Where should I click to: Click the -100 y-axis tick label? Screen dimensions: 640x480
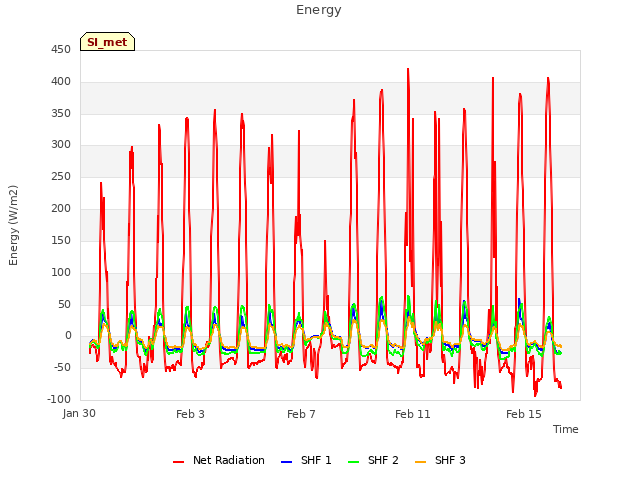coord(59,400)
